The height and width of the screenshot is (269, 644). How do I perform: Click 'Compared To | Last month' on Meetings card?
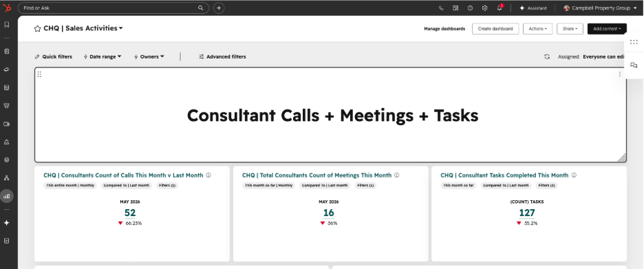325,186
